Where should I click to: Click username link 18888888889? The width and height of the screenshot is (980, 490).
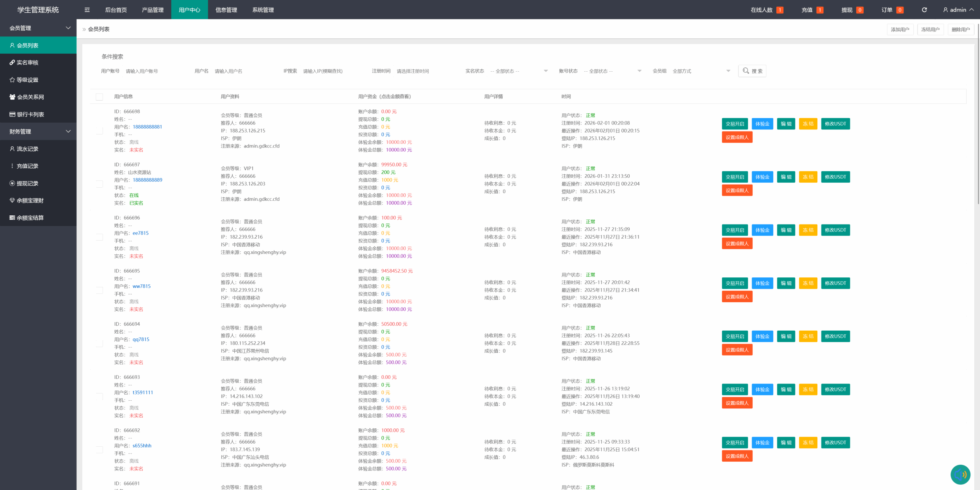[x=147, y=180]
